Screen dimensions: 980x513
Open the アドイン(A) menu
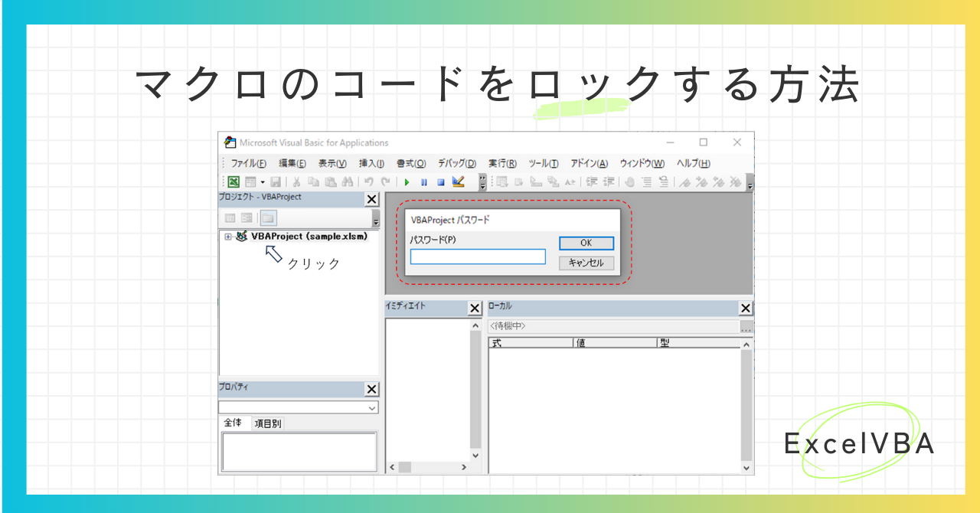589,163
